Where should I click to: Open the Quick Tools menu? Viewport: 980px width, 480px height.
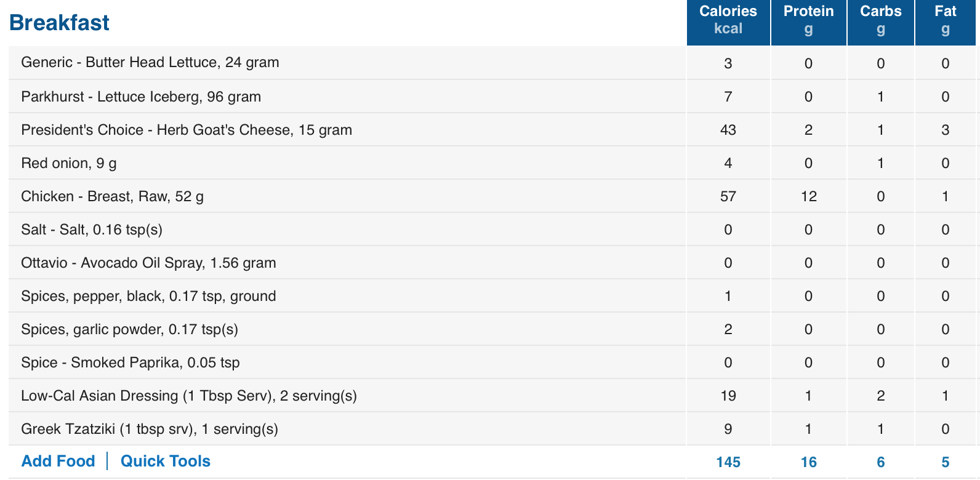(165, 461)
